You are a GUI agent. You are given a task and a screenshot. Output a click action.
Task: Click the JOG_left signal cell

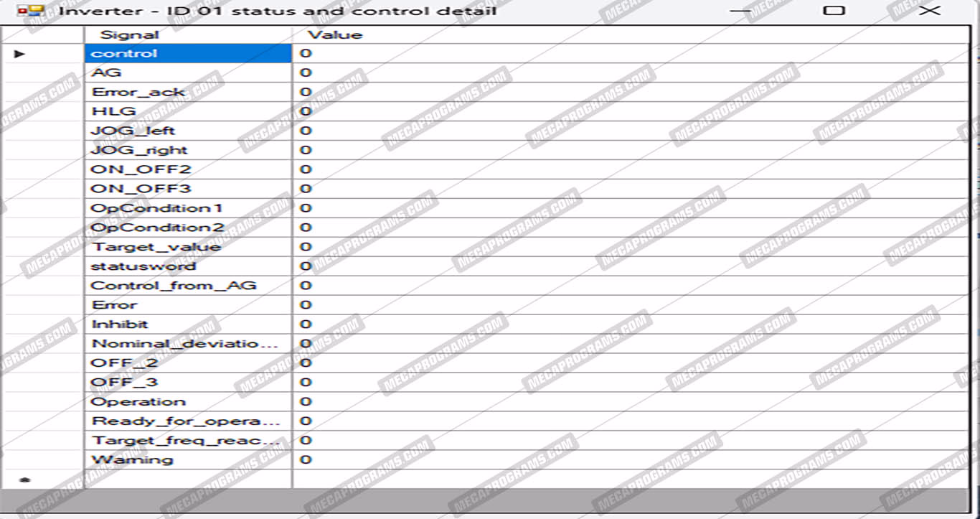pyautogui.click(x=188, y=131)
